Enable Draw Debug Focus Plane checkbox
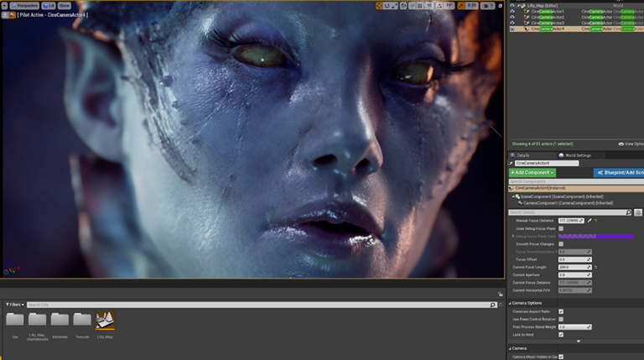Image resolution: width=644 pixels, height=360 pixels. (x=561, y=228)
